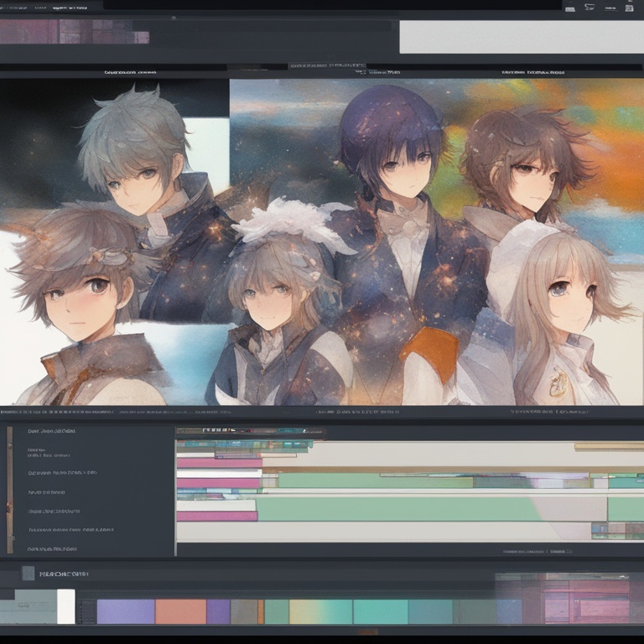Select the uppermost pink clip in the timeline
This screenshot has width=644, height=644.
tap(219, 463)
